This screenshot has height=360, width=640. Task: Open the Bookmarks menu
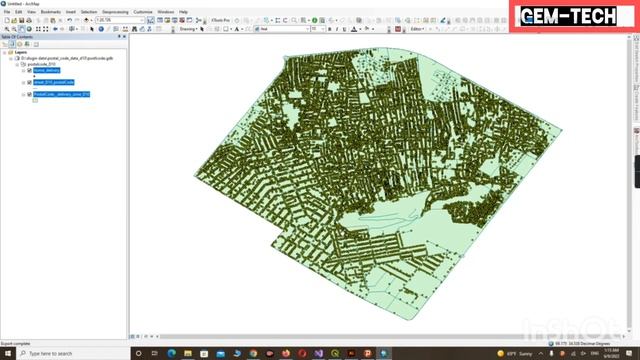point(51,12)
